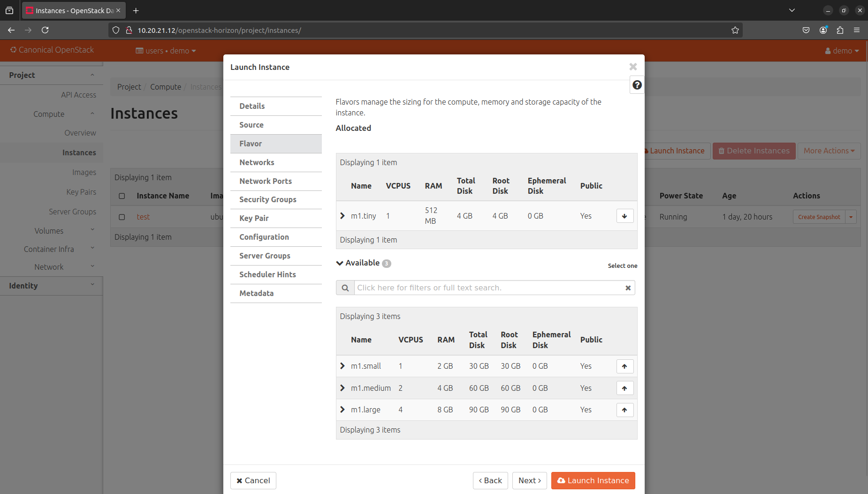This screenshot has height=494, width=868.
Task: Open a new browser tab
Action: click(x=136, y=10)
